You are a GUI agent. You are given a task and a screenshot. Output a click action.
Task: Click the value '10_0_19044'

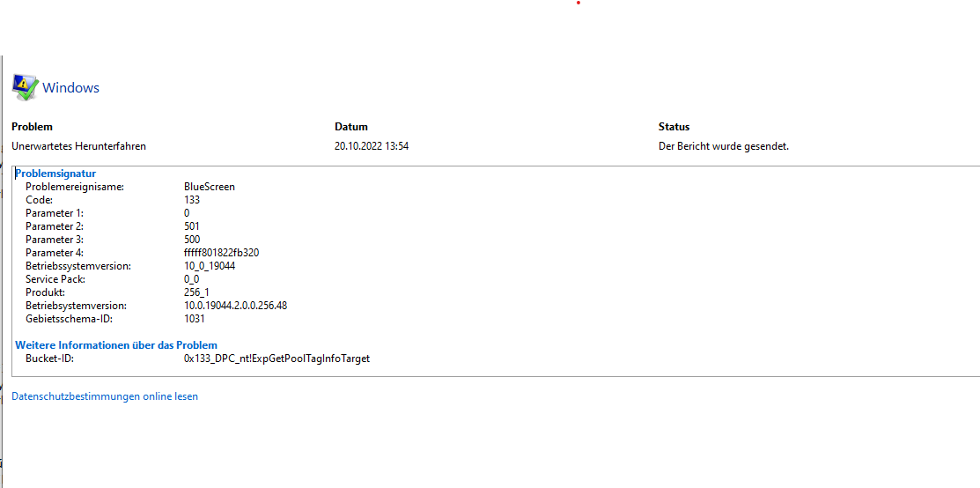(210, 266)
